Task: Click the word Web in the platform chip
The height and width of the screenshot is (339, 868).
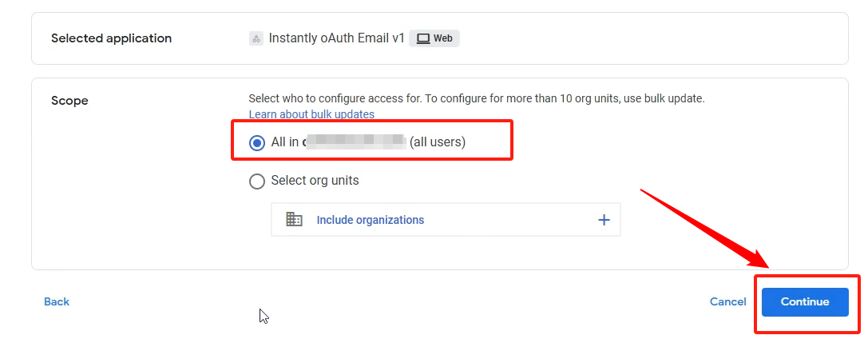Action: click(442, 38)
